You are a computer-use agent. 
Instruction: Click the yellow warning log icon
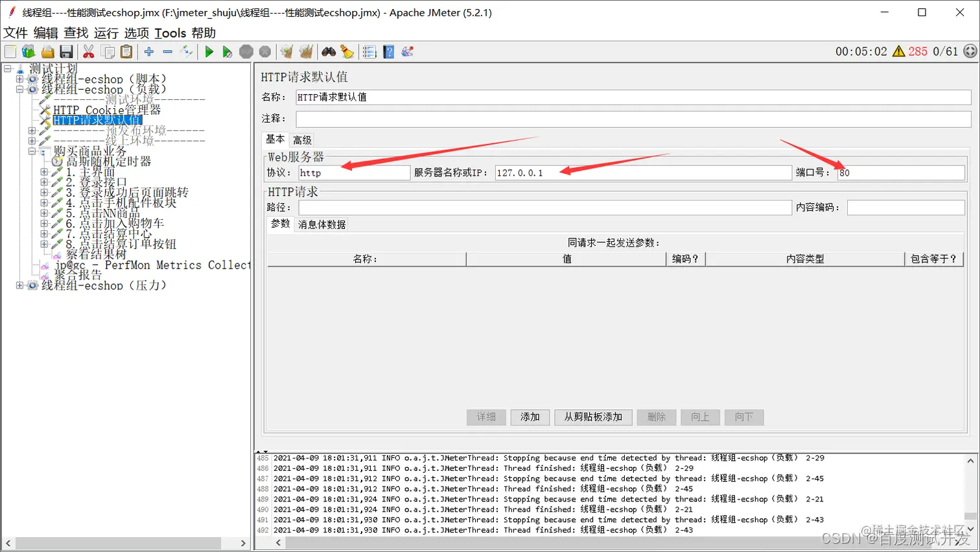pyautogui.click(x=899, y=51)
